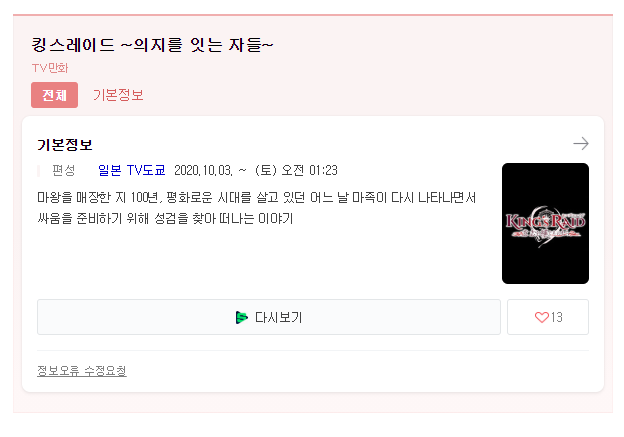Switch to the 기본정보 tab
Viewport: 624px width, 437px height.
118,95
